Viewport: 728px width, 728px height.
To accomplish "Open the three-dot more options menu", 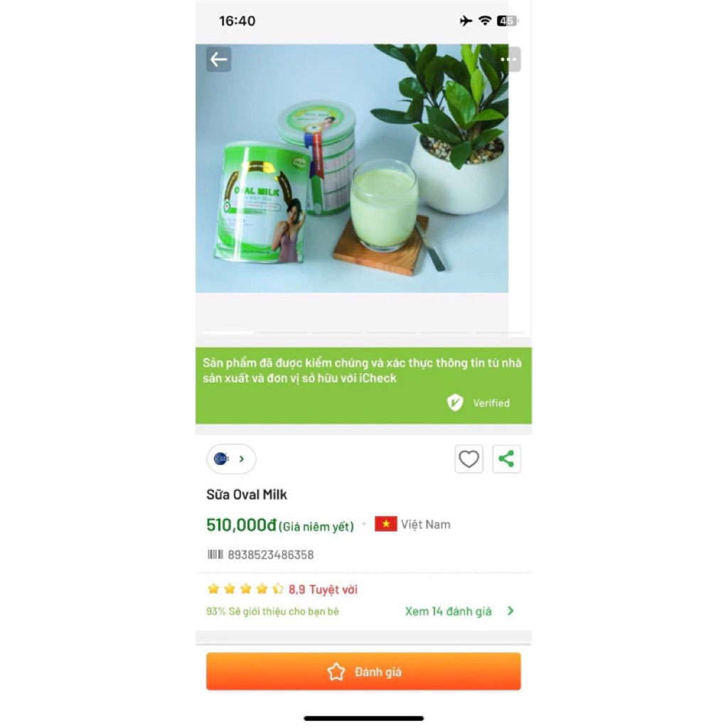I will [509, 60].
